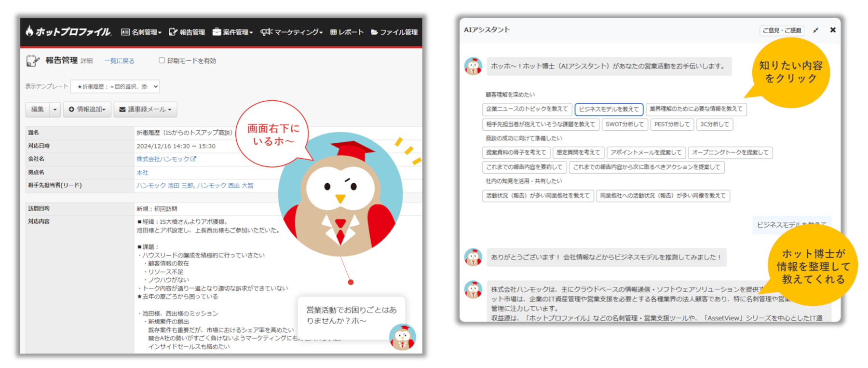Expand the arrow next to 編集 button
Viewport: 868px width, 368px height.
tap(55, 109)
